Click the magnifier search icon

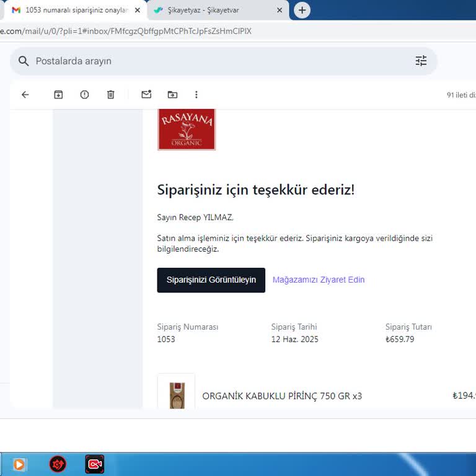[x=24, y=61]
